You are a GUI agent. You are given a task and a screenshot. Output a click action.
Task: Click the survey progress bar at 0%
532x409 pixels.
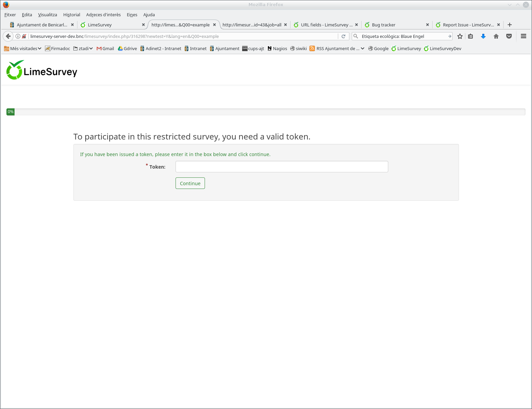coord(266,112)
